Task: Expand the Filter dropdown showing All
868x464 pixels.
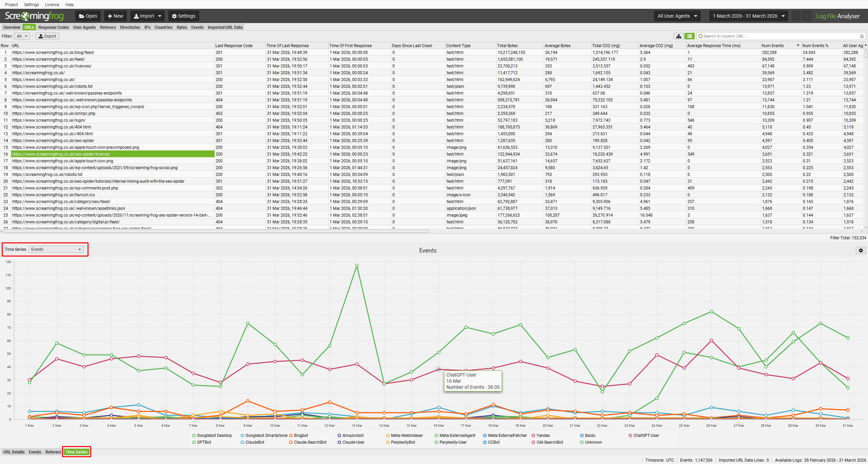Action: pos(21,36)
